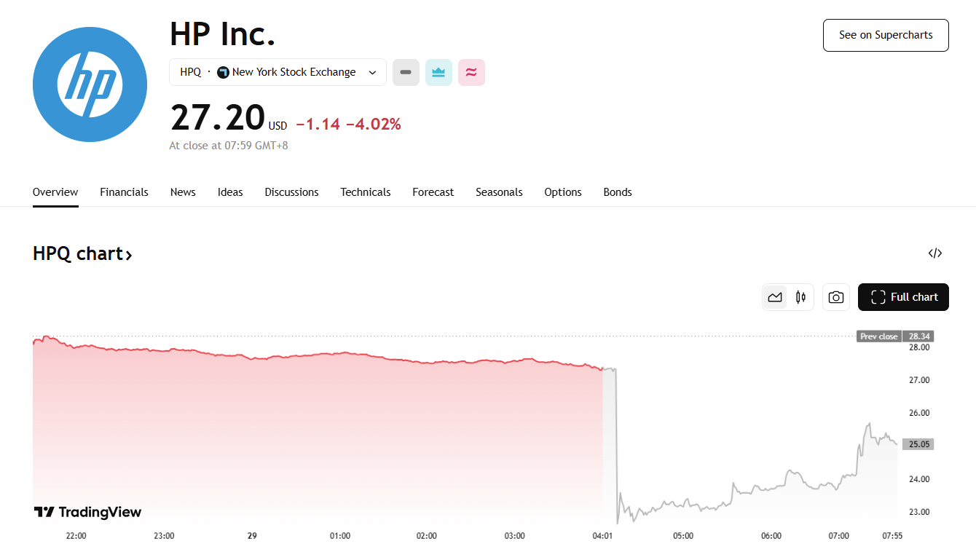
Task: Switch chart to area style
Action: pyautogui.click(x=775, y=297)
